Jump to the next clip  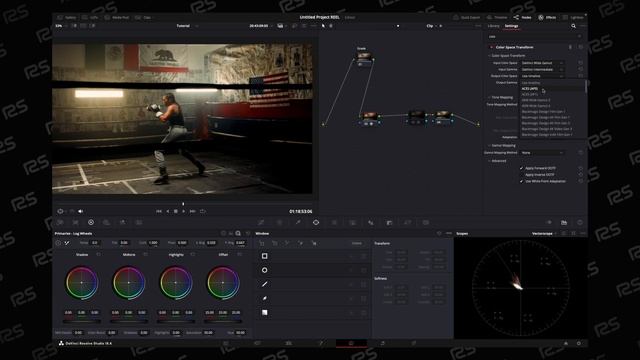(x=192, y=211)
